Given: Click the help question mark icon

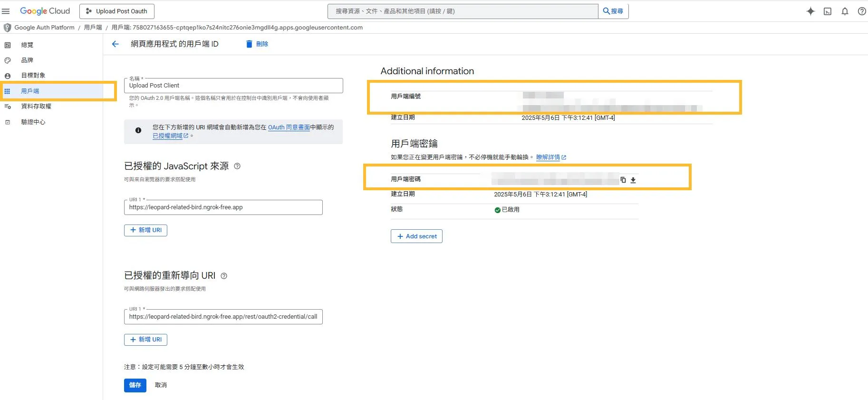Looking at the screenshot, I should (x=861, y=11).
